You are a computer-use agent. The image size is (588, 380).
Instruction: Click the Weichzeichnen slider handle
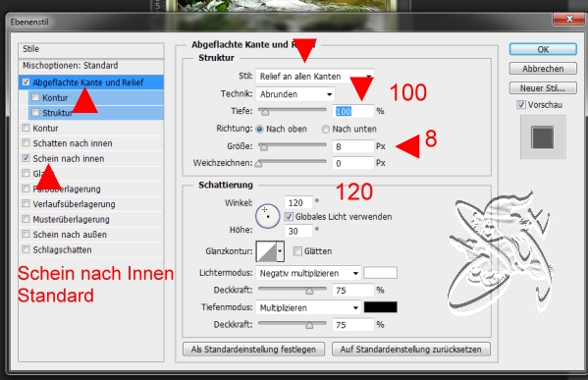click(258, 164)
